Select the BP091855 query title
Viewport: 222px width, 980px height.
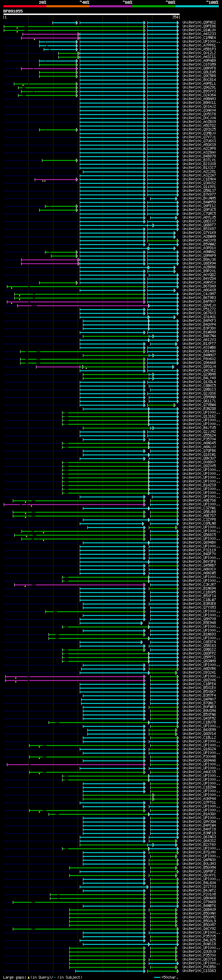pyautogui.click(x=13, y=11)
